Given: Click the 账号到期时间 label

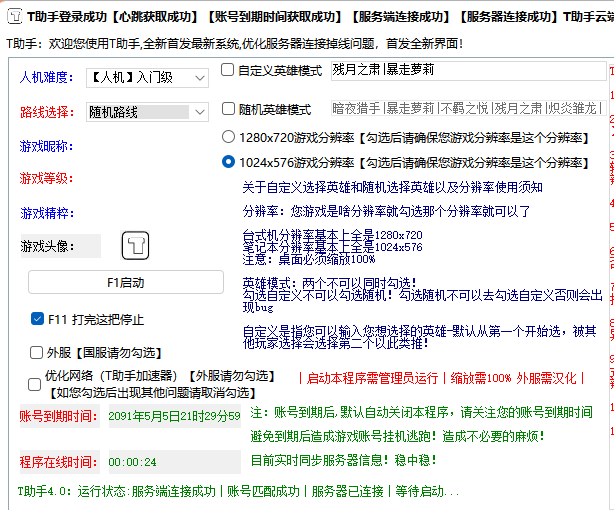Looking at the screenshot, I should click(59, 416).
